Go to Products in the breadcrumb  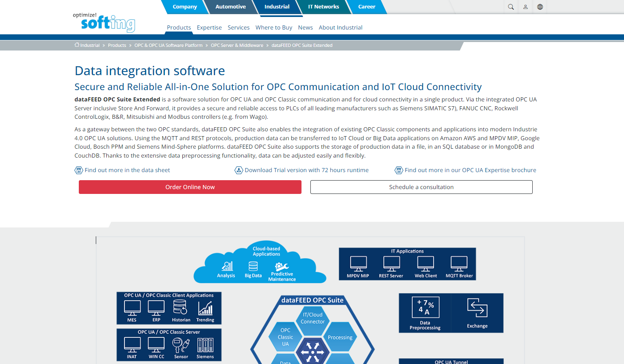[x=117, y=45]
